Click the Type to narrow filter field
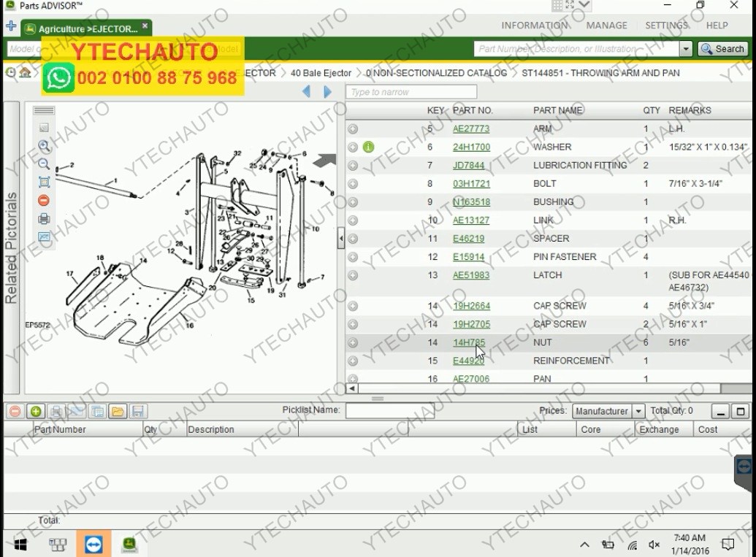 coord(411,92)
